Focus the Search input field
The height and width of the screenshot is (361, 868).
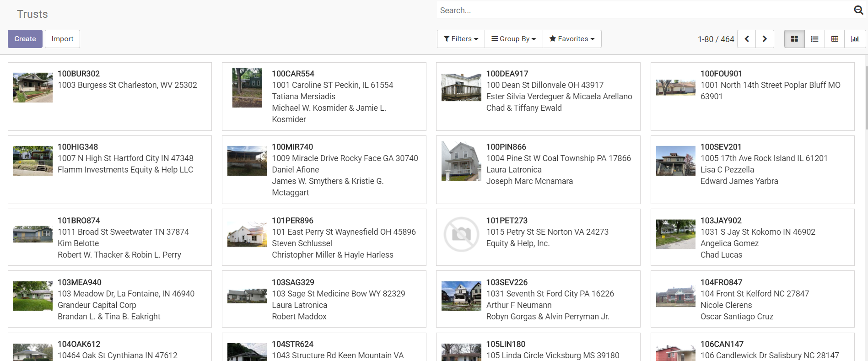click(644, 10)
